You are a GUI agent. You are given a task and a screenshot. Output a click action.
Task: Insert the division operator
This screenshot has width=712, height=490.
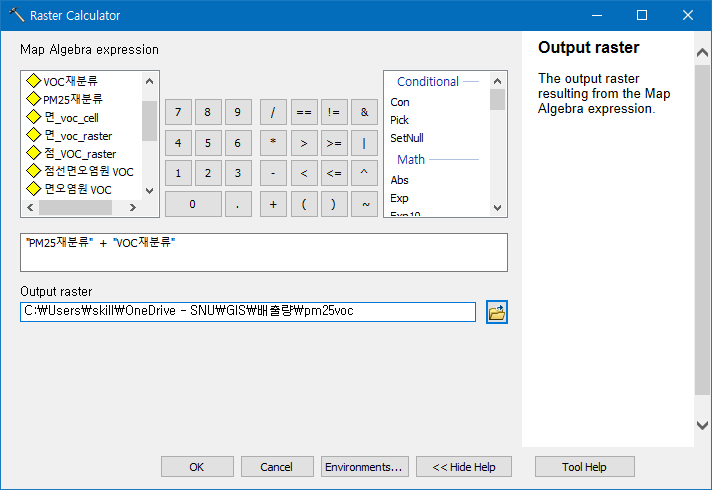pos(273,112)
